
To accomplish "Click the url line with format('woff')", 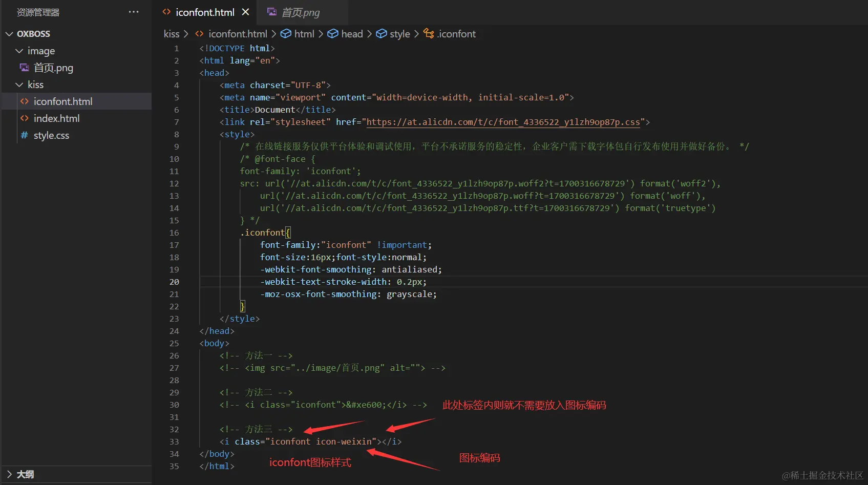I will click(x=483, y=196).
